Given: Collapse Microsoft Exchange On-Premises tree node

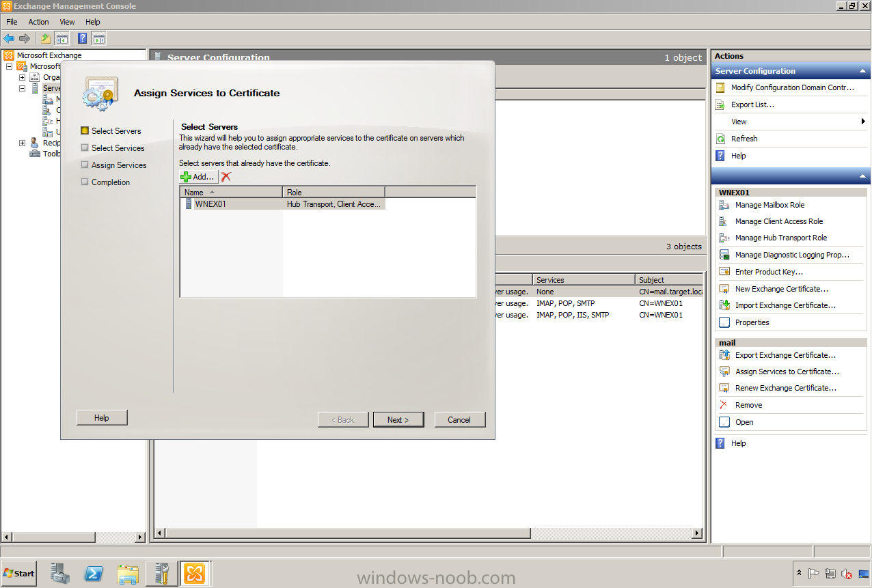Looking at the screenshot, I should tap(10, 66).
